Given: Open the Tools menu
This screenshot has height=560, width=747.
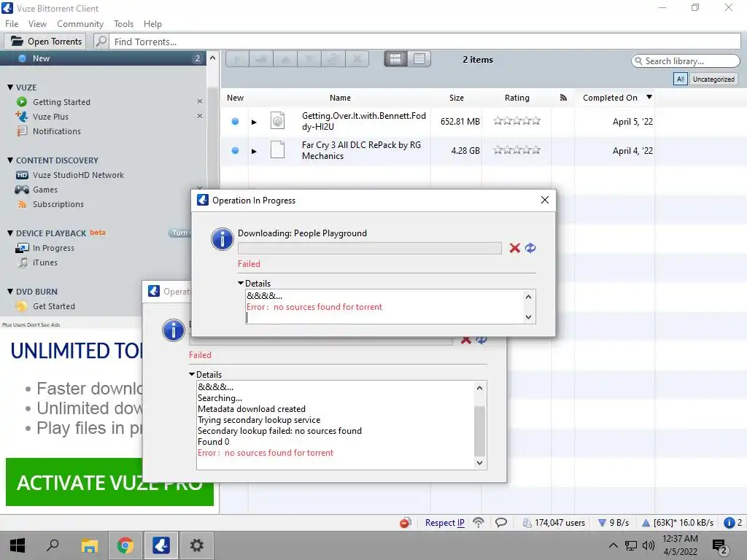Looking at the screenshot, I should (123, 24).
